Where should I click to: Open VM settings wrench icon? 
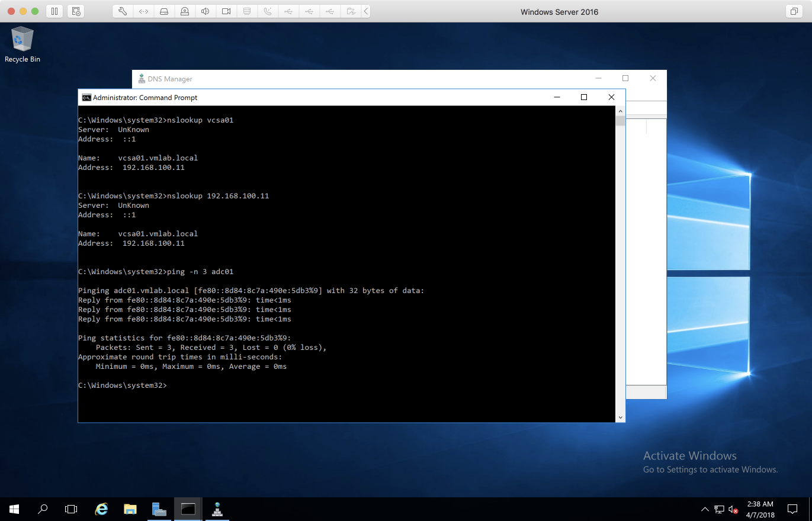(123, 11)
